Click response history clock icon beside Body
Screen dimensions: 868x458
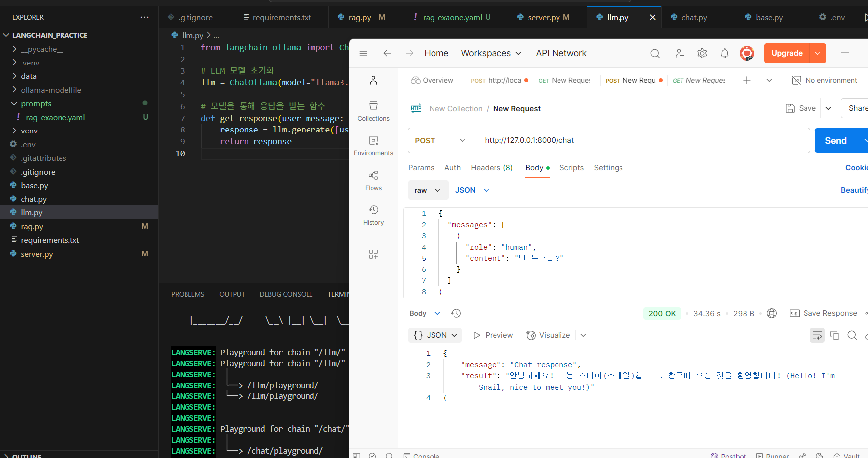456,313
